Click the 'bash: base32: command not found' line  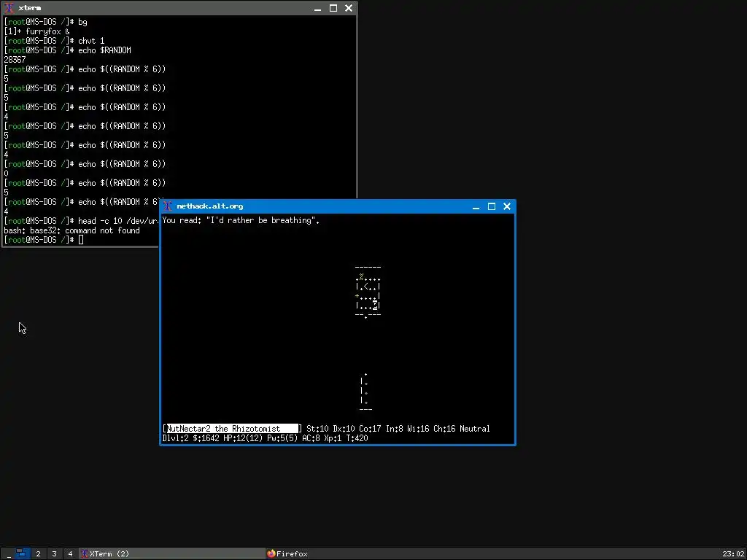[72, 230]
